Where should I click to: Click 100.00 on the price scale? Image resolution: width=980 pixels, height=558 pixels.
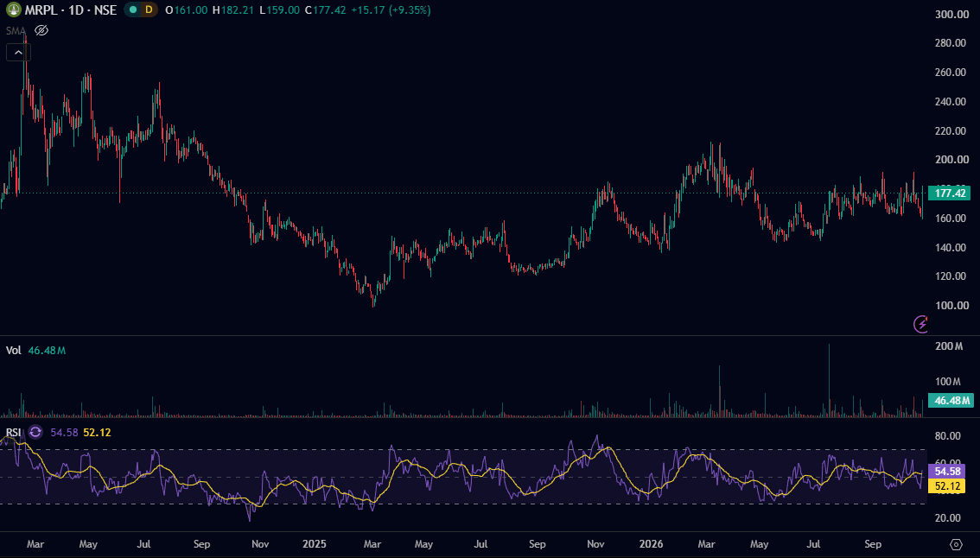(951, 306)
